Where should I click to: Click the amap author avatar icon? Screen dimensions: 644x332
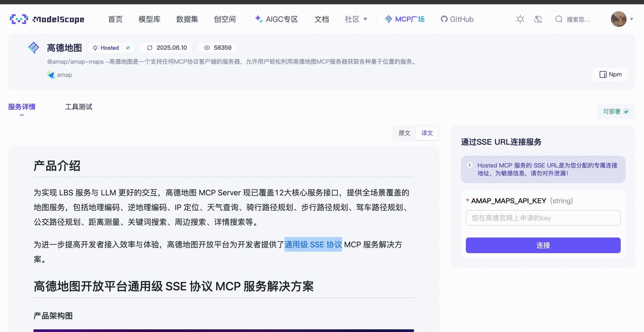point(51,75)
